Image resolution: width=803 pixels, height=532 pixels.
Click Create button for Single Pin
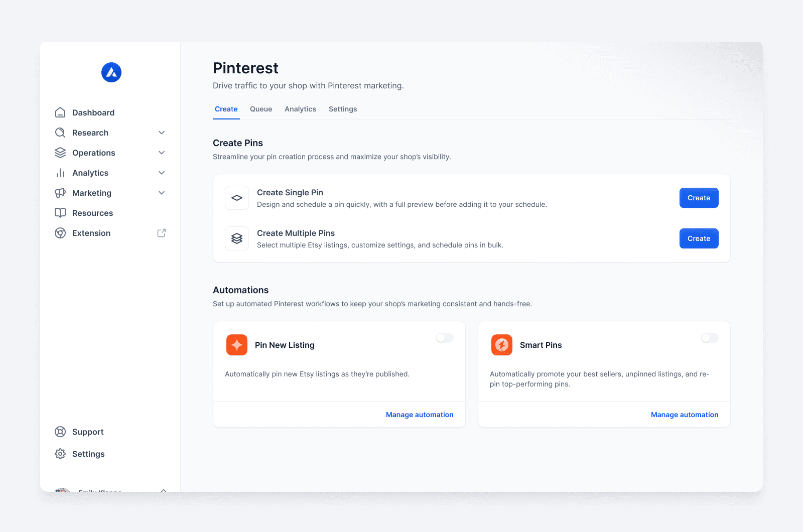699,198
